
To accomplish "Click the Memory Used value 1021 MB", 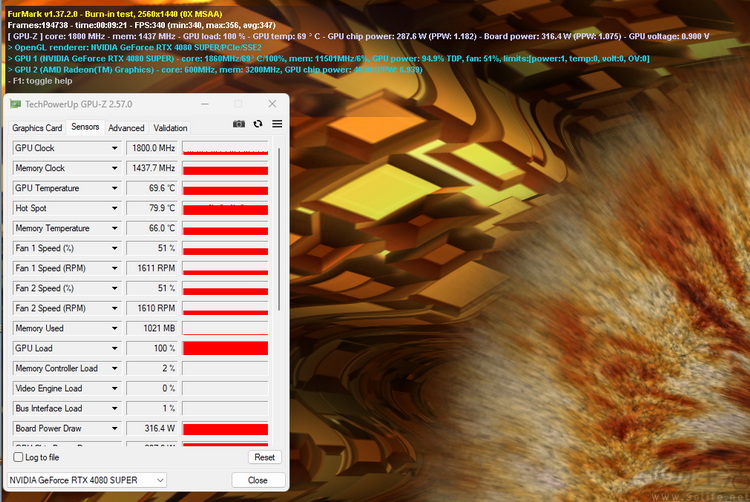I will click(x=152, y=328).
